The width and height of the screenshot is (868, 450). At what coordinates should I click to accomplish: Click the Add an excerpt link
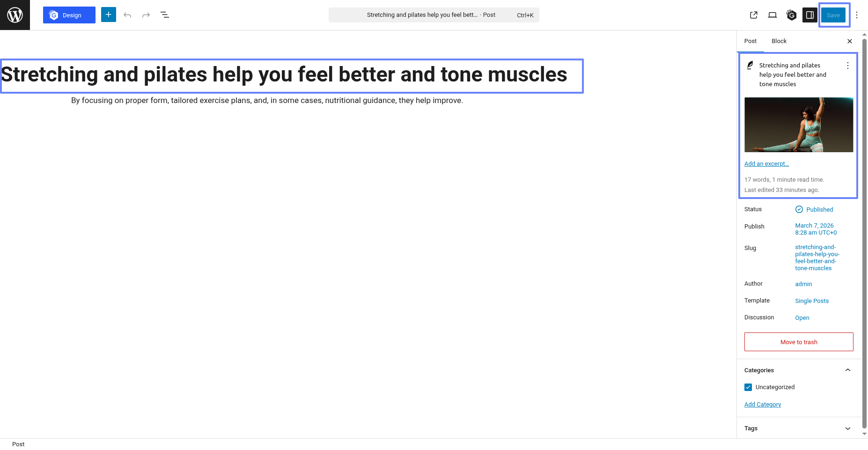point(766,164)
